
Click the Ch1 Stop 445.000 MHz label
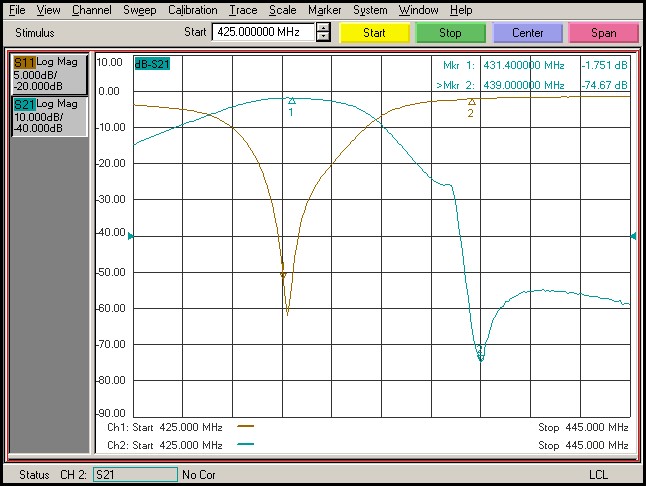coord(583,428)
